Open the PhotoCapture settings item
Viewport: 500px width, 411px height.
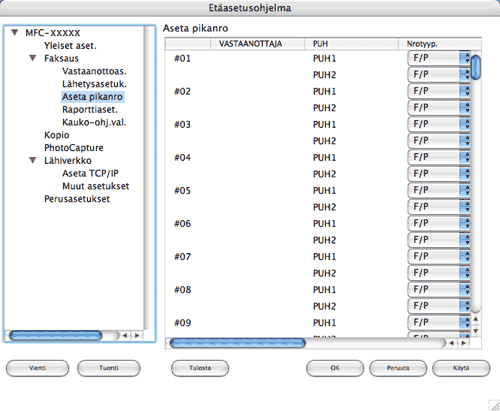pyautogui.click(x=74, y=148)
